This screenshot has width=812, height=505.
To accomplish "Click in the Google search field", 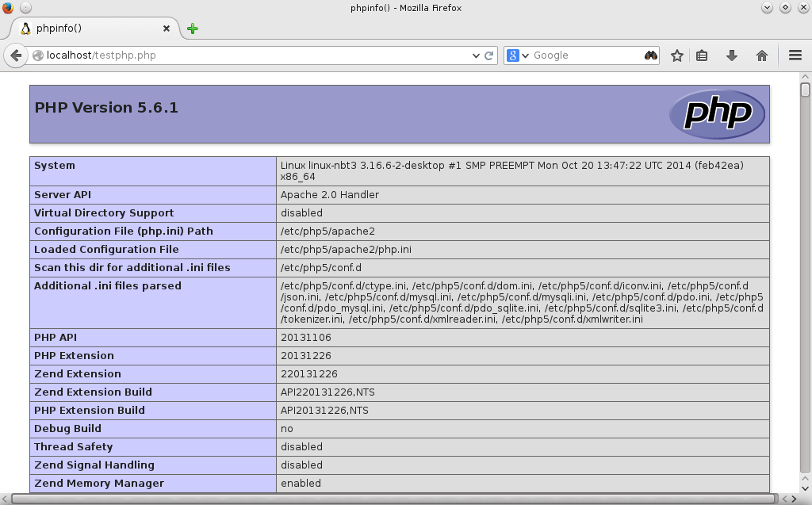I will (588, 55).
